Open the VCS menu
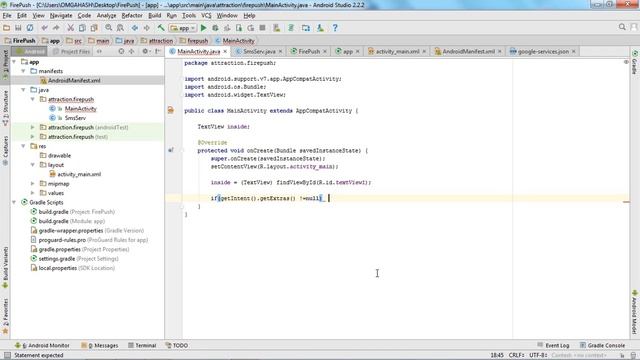The image size is (640, 360). (206, 16)
